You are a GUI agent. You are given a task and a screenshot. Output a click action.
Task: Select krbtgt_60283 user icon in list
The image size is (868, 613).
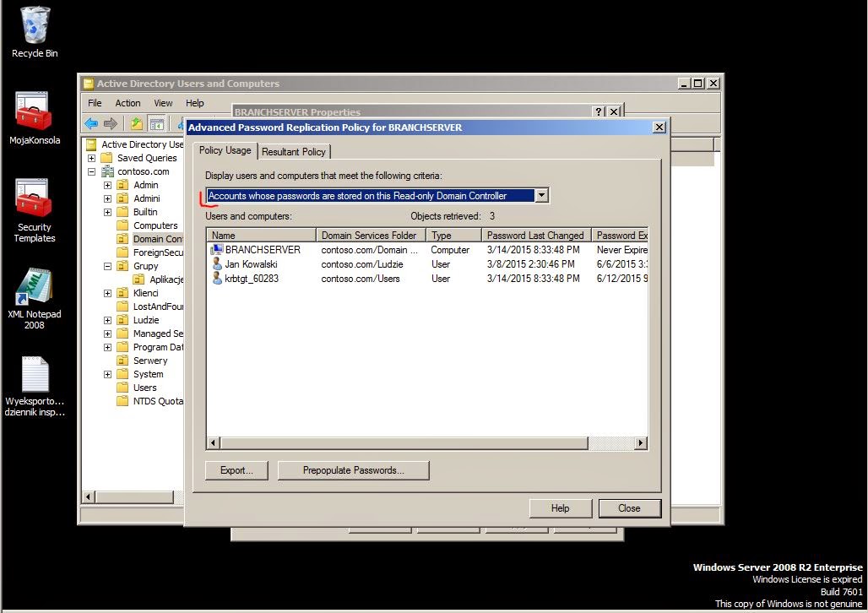[x=217, y=279]
